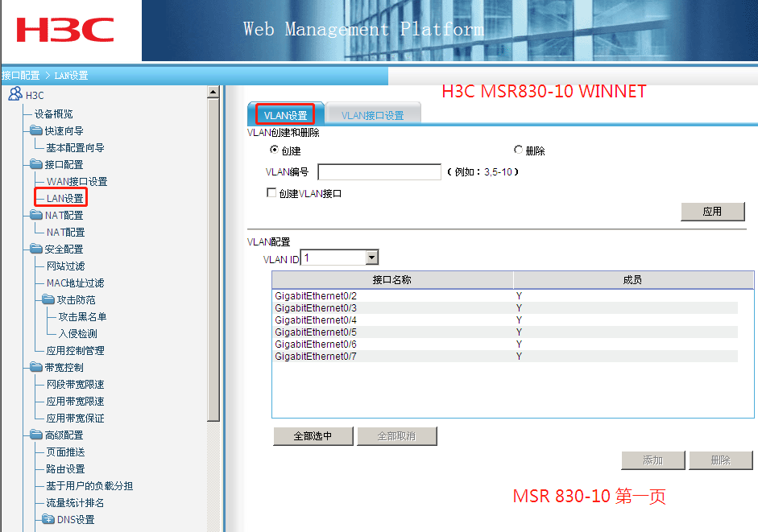
Task: Select GigabitEthernet0/6 row
Action: coord(505,344)
